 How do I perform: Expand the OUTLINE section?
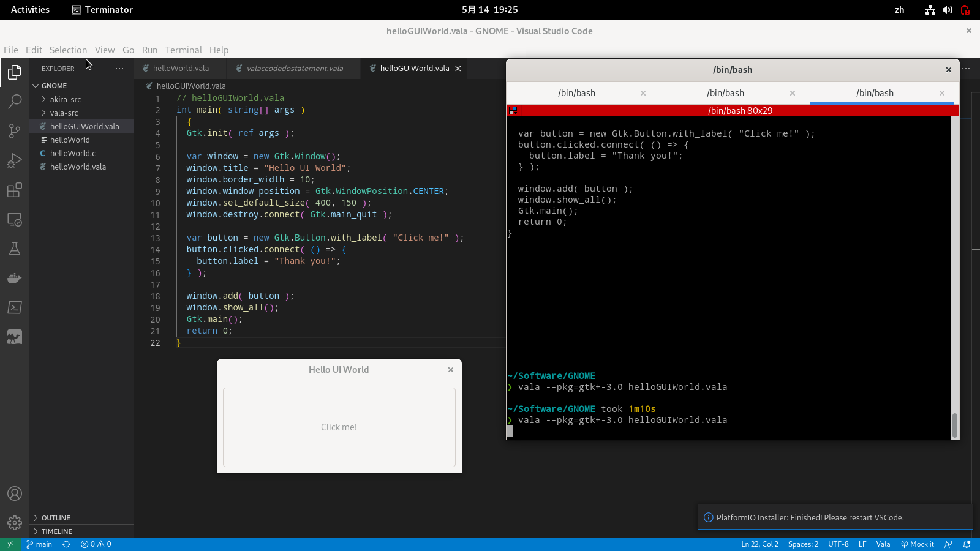[56, 518]
